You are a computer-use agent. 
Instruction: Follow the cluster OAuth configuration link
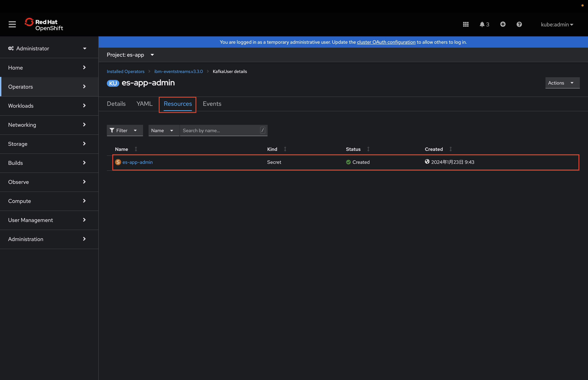click(x=386, y=42)
